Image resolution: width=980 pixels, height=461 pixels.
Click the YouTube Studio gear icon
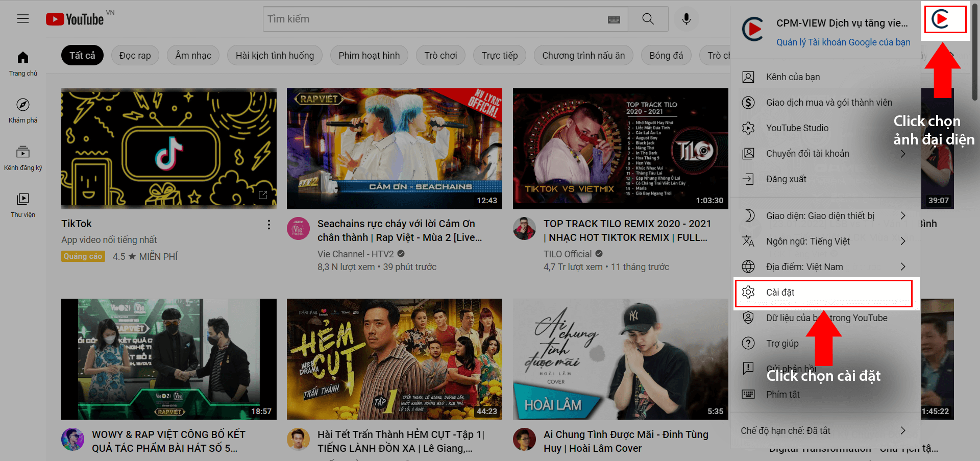point(748,128)
